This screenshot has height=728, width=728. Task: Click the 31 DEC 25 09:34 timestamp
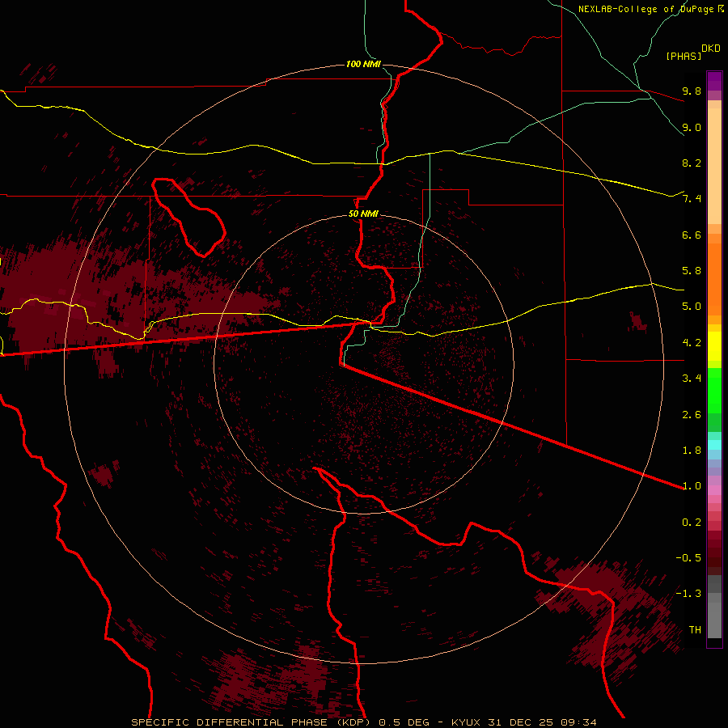click(x=542, y=722)
